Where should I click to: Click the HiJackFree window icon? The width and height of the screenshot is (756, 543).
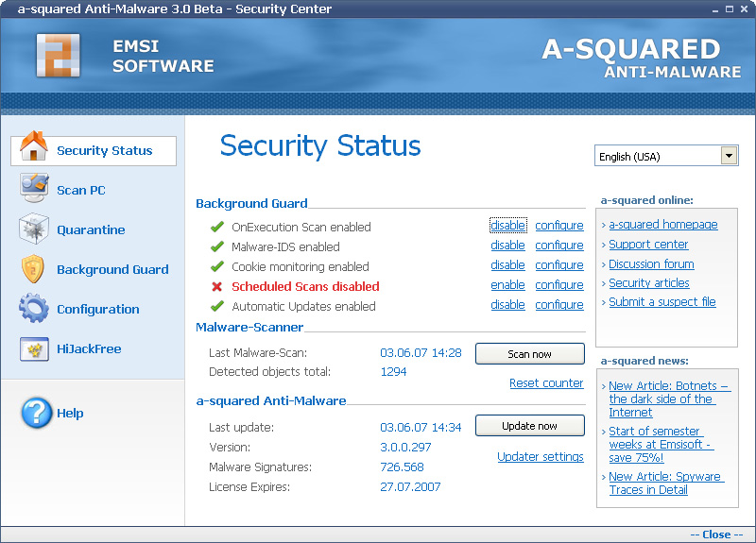click(34, 348)
